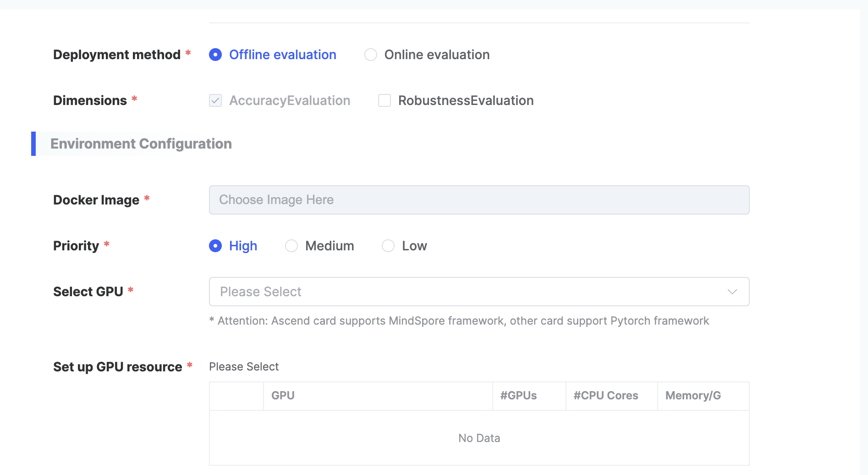
Task: Set Priority to High
Action: tap(215, 246)
